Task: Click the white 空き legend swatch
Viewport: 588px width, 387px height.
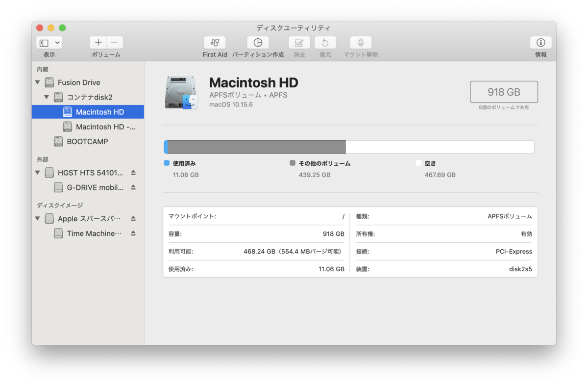Action: tap(418, 163)
